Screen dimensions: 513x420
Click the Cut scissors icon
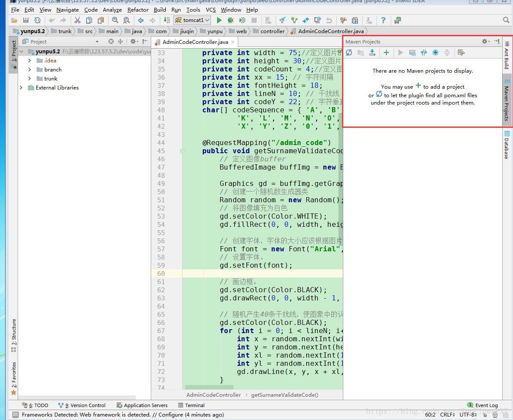[77, 20]
